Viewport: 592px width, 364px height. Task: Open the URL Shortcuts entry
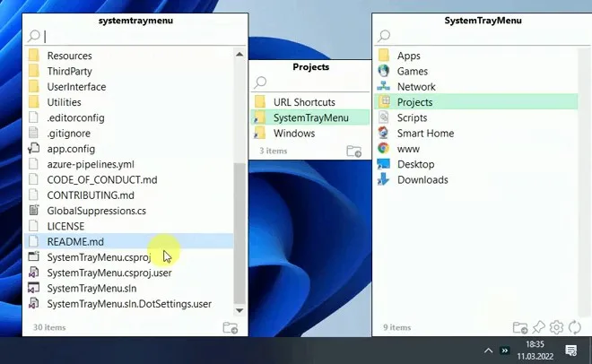[310, 102]
